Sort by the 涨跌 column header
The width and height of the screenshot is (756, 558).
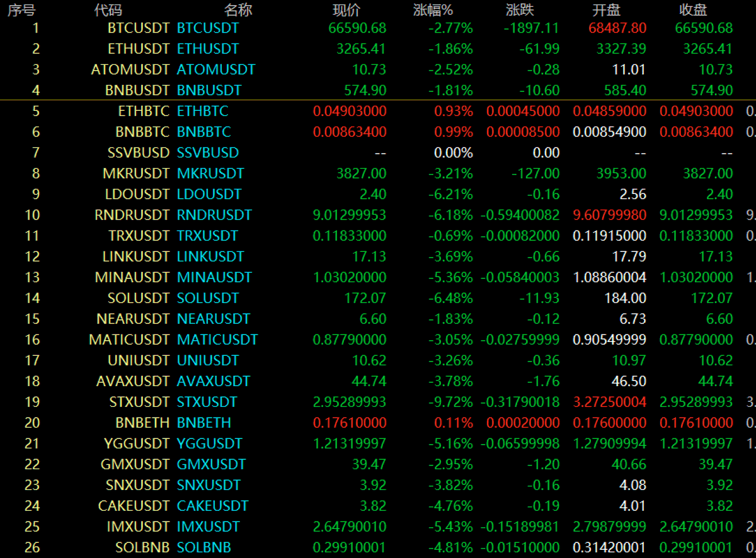click(x=520, y=10)
